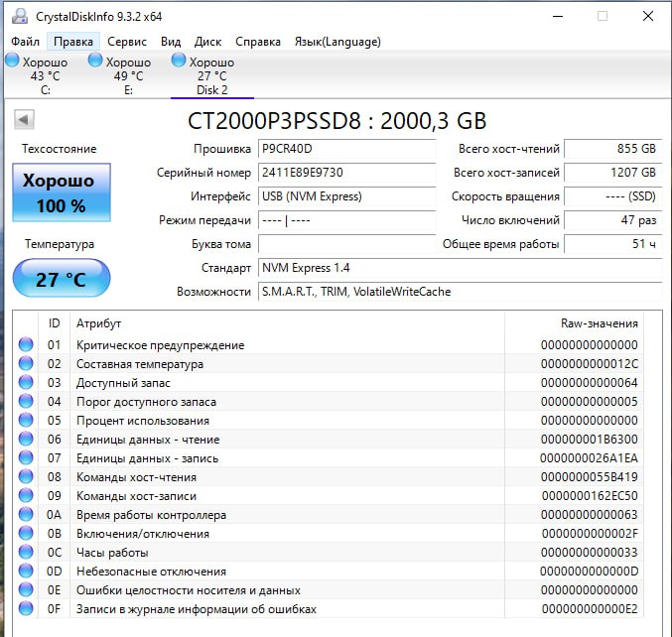Click status orb for attribute 04 spare threshold
Viewport: 672px width, 637px height.
pyautogui.click(x=26, y=401)
